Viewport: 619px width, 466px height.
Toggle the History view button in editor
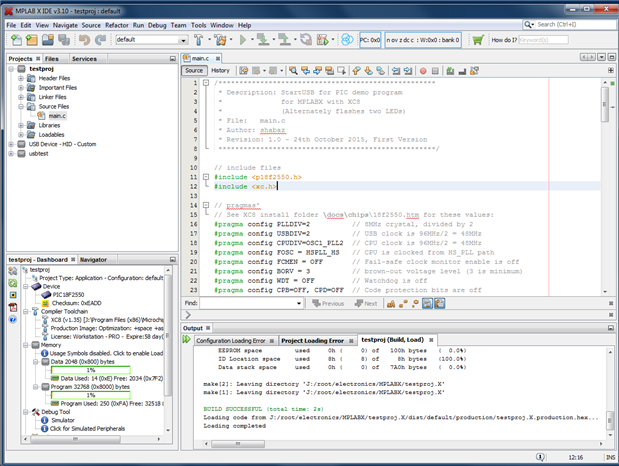point(220,71)
